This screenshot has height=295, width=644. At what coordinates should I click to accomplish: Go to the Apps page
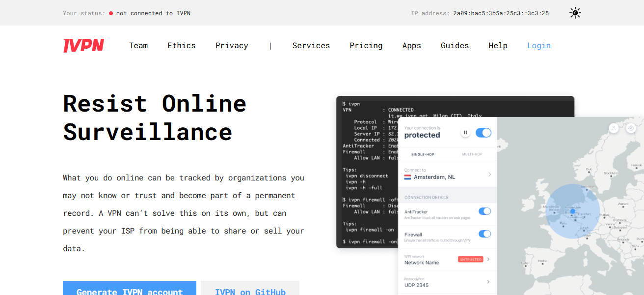pyautogui.click(x=412, y=46)
